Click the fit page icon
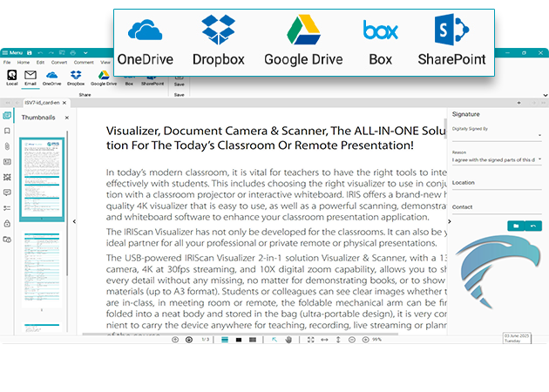 click(310, 340)
